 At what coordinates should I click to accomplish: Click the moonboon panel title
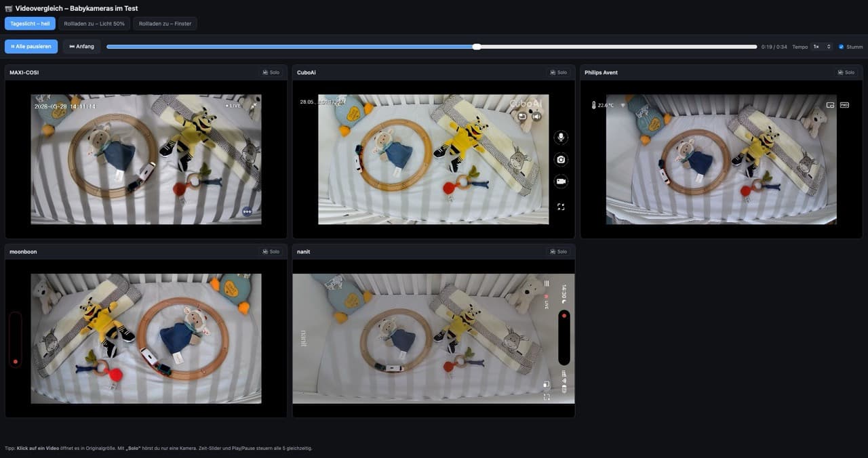pyautogui.click(x=23, y=251)
